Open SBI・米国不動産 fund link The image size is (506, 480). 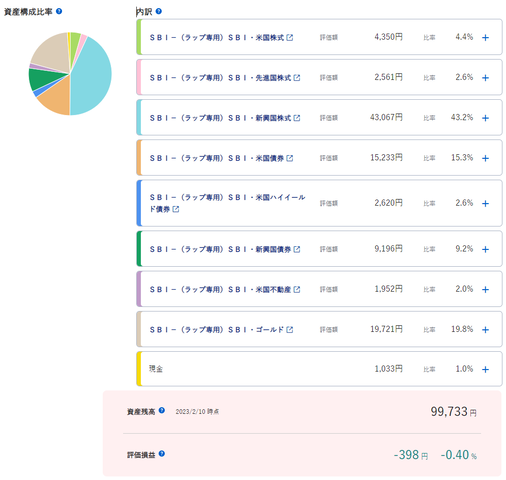(x=220, y=289)
